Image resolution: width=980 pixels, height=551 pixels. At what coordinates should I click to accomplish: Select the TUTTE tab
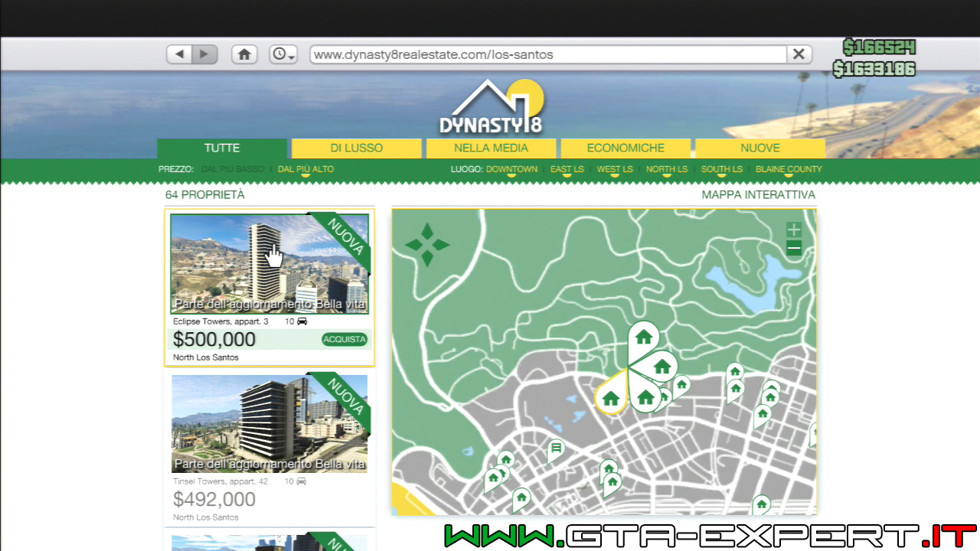click(222, 148)
